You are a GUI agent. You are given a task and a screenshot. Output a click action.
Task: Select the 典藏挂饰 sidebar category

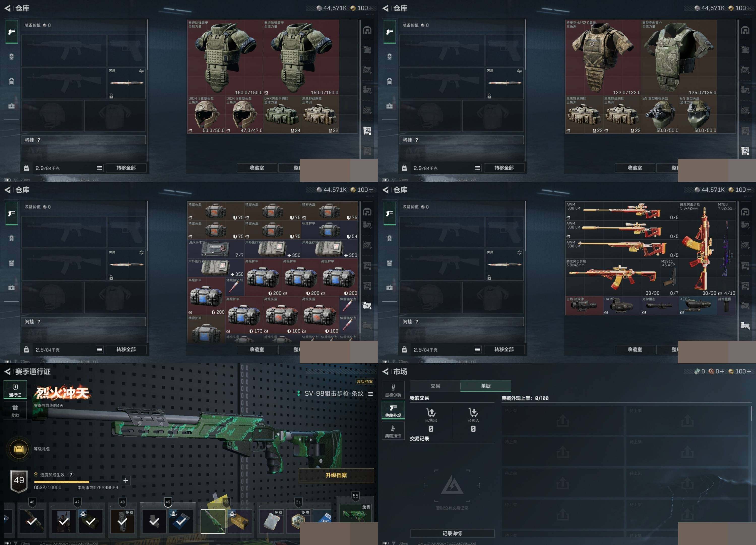click(393, 431)
